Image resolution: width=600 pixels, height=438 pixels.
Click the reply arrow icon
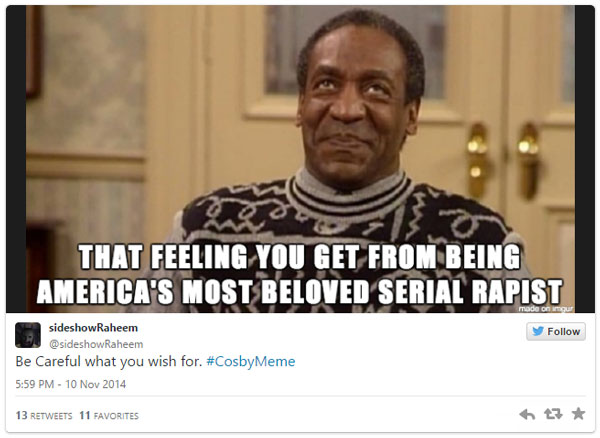coord(527,414)
